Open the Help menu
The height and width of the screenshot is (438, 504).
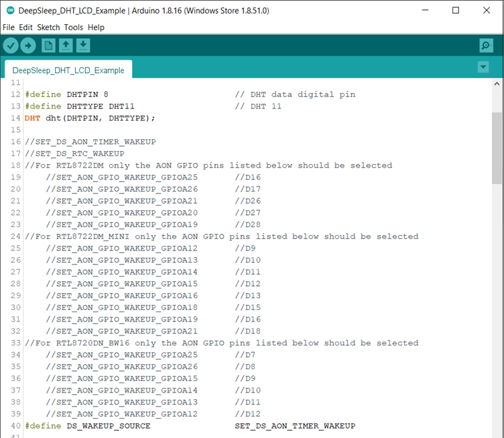[96, 27]
